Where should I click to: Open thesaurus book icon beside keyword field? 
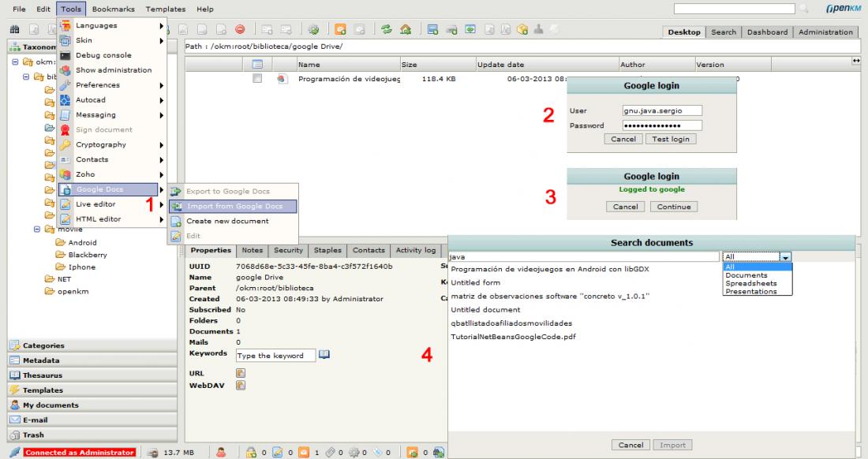coord(324,354)
